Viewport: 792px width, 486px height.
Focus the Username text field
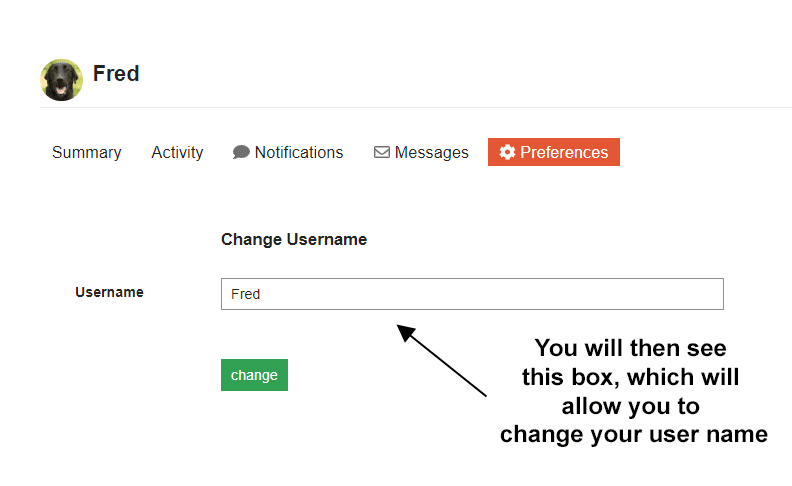pyautogui.click(x=471, y=294)
